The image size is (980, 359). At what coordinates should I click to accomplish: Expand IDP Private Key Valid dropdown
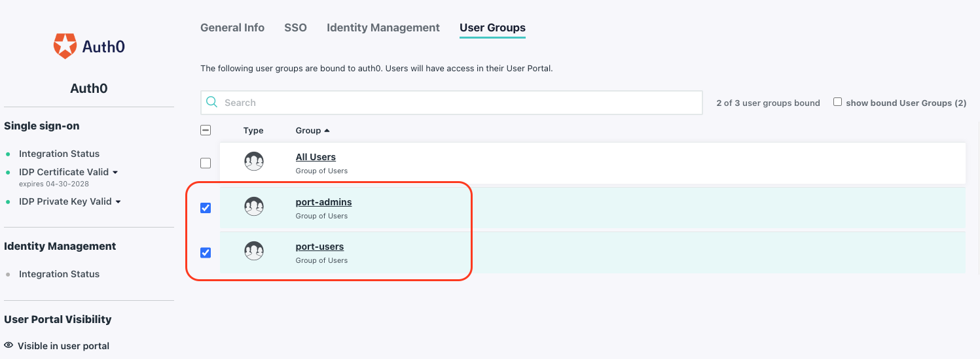pyautogui.click(x=118, y=201)
